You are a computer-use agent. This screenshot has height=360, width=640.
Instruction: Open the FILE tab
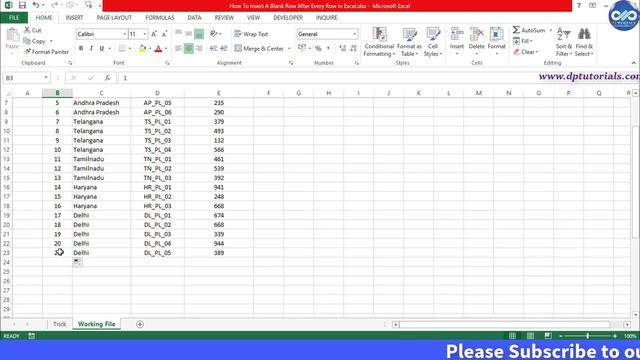14,18
